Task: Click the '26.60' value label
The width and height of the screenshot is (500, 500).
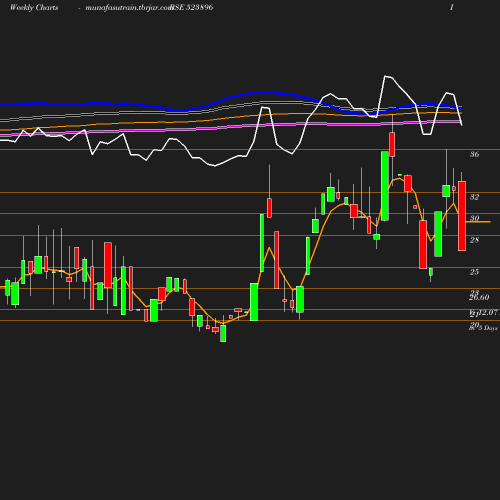Action: [x=479, y=297]
